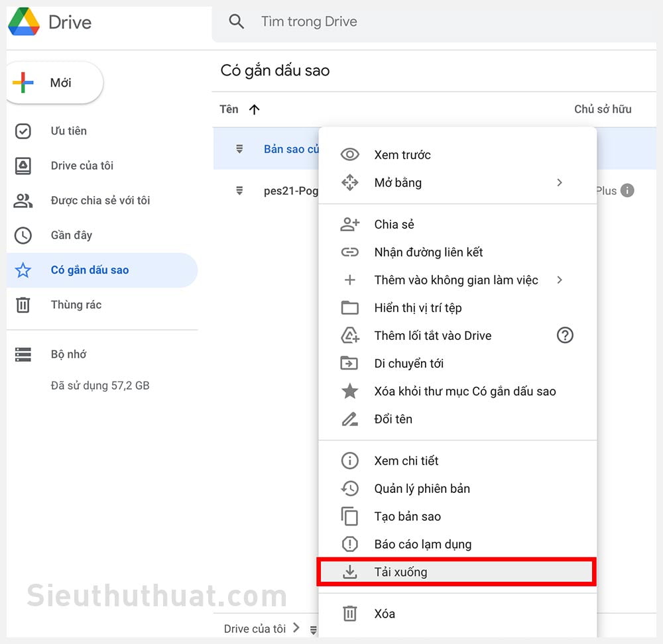
Task: Click the details info circle icon
Action: coord(349,460)
